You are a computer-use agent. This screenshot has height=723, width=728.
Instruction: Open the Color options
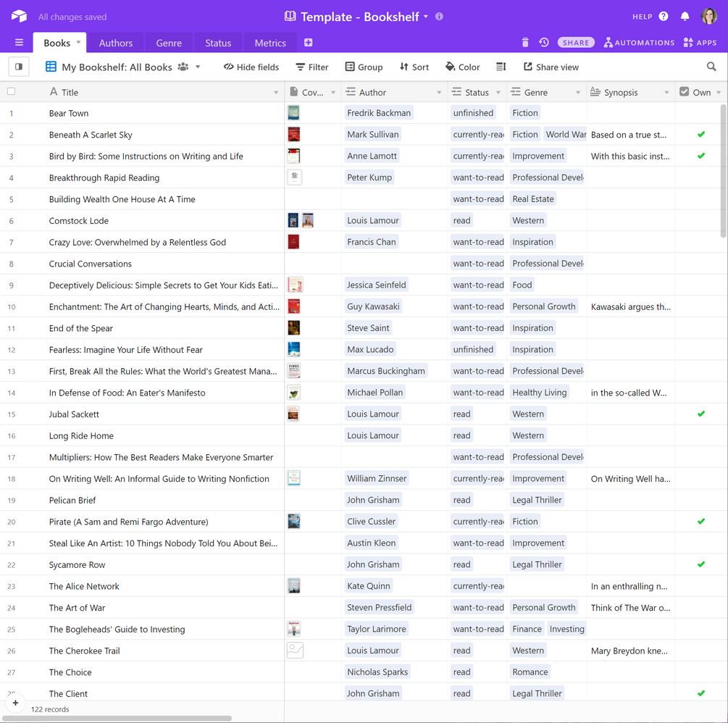tap(462, 67)
